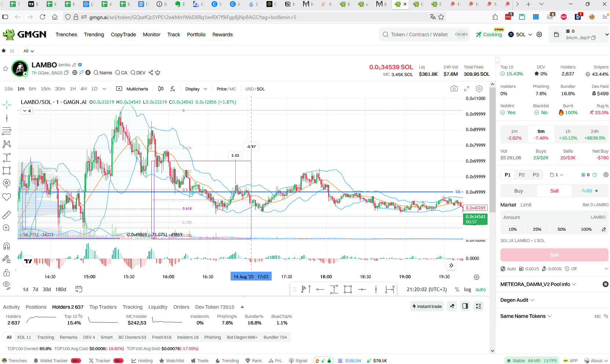Open the Portfolio page
This screenshot has width=610, height=364.
tap(196, 34)
